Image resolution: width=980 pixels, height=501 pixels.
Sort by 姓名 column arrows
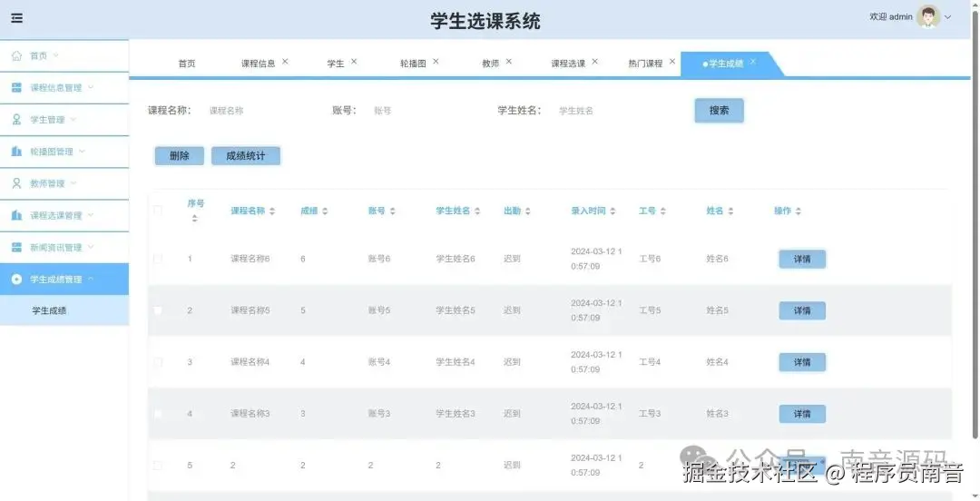click(x=730, y=211)
